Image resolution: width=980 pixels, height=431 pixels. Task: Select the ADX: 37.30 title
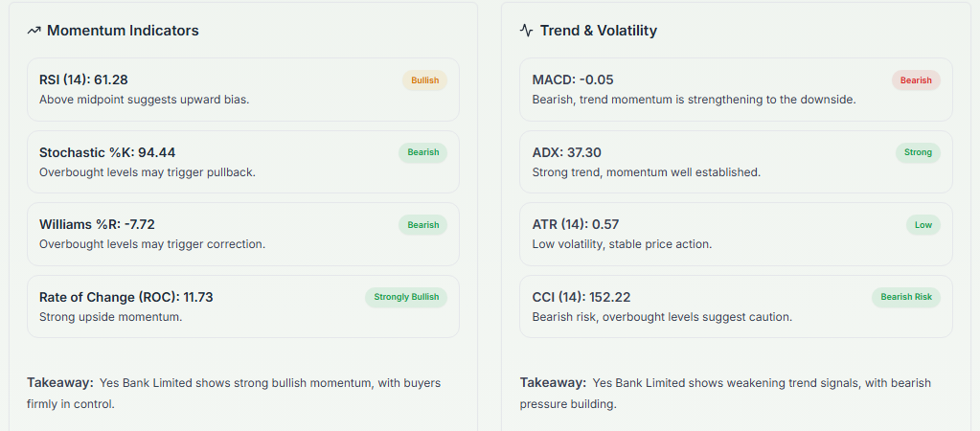[x=566, y=152]
